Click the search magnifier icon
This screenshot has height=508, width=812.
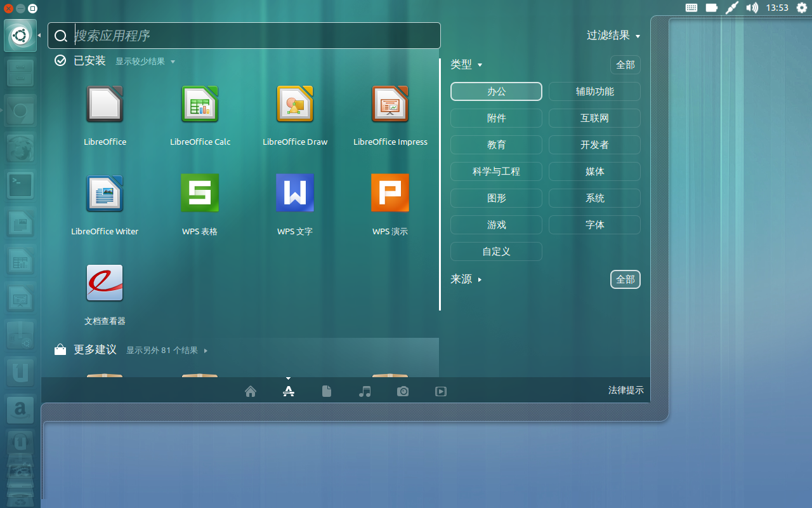tap(61, 36)
